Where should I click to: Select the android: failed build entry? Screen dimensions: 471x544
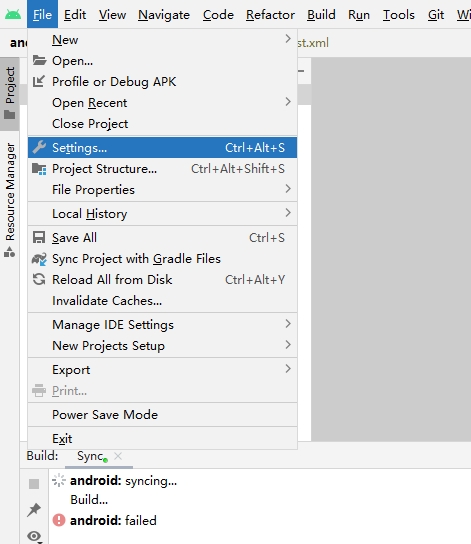tap(104, 520)
